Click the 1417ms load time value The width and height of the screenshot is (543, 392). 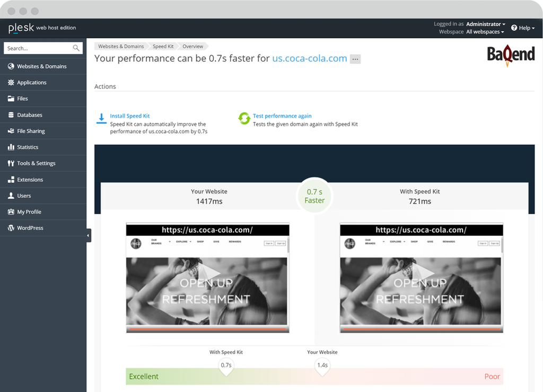click(209, 201)
